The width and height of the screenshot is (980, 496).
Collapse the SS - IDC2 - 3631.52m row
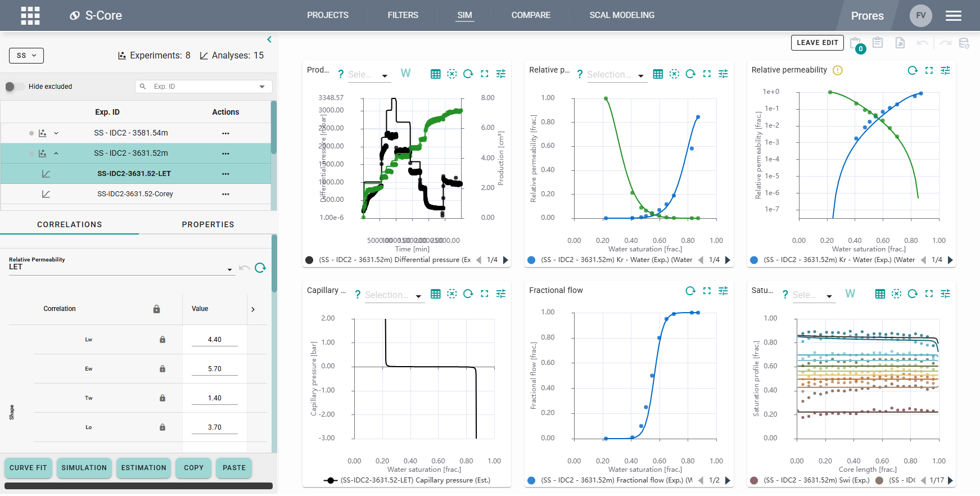pyautogui.click(x=56, y=154)
